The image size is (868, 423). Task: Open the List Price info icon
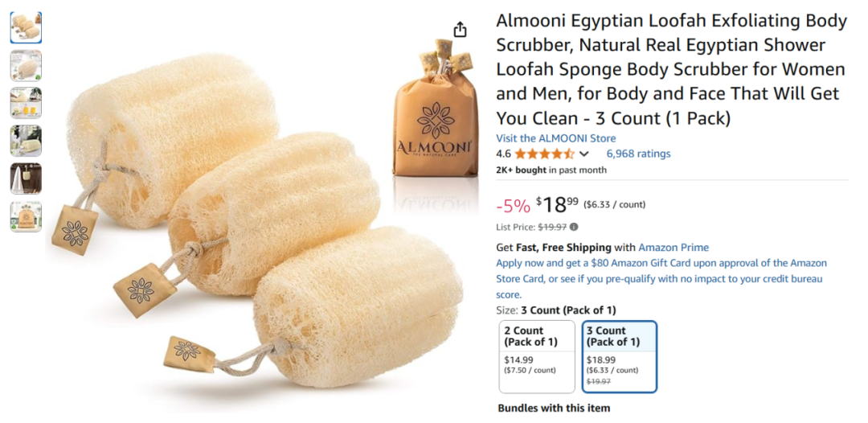click(574, 227)
